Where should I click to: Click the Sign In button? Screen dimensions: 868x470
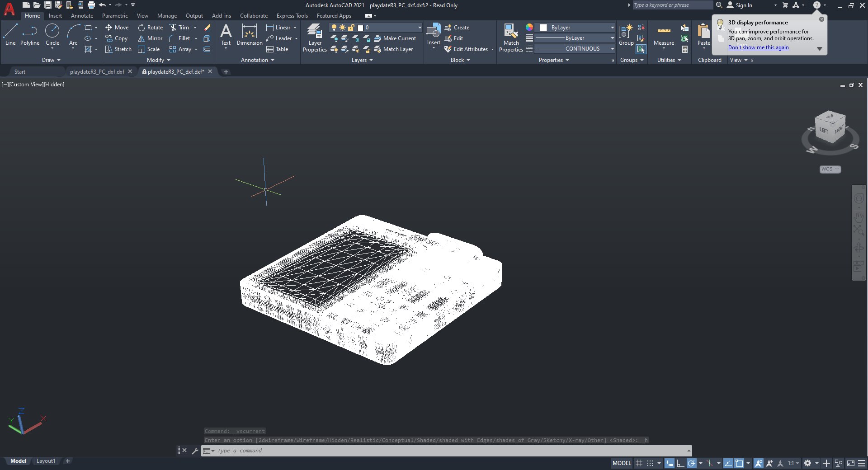point(740,5)
